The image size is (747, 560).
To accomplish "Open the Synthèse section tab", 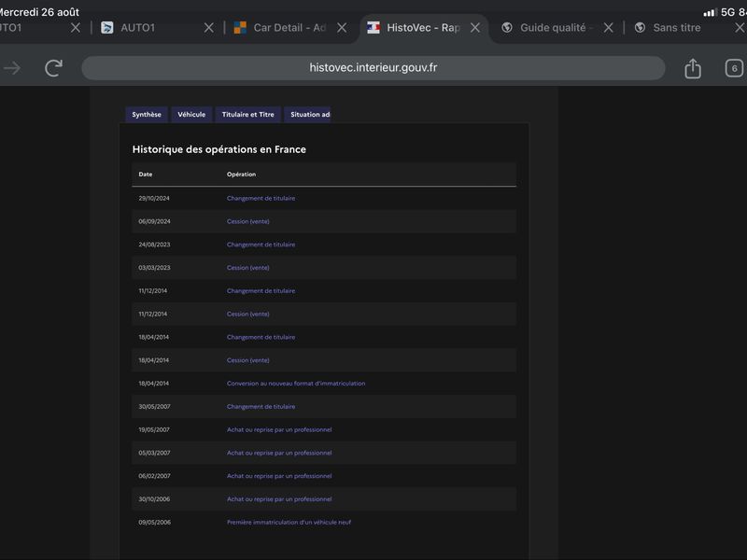I will coord(147,114).
